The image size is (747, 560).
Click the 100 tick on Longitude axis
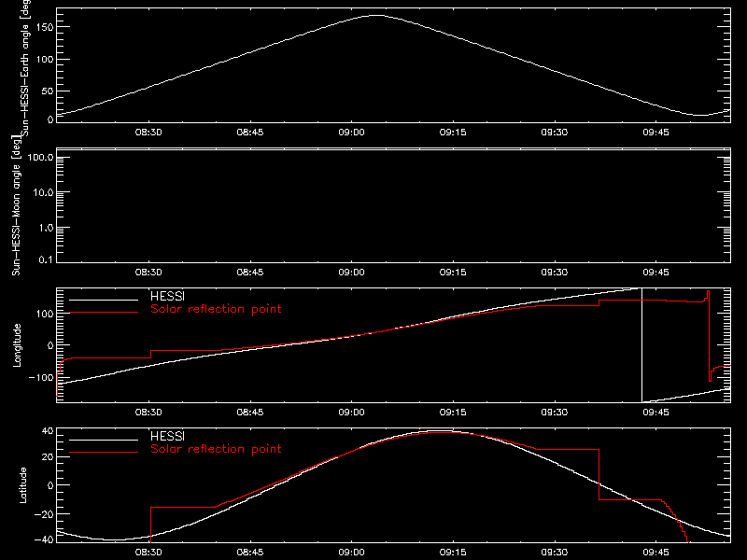coord(44,314)
